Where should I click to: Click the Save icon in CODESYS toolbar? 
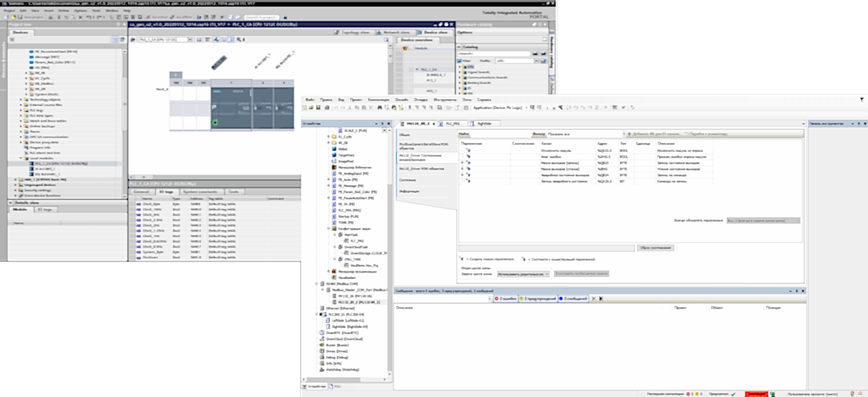(319, 107)
